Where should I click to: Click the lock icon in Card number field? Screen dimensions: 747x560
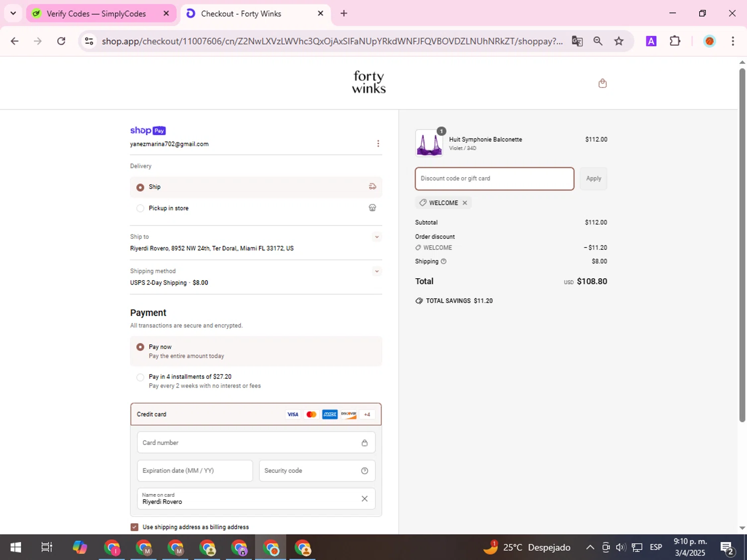[x=365, y=443]
